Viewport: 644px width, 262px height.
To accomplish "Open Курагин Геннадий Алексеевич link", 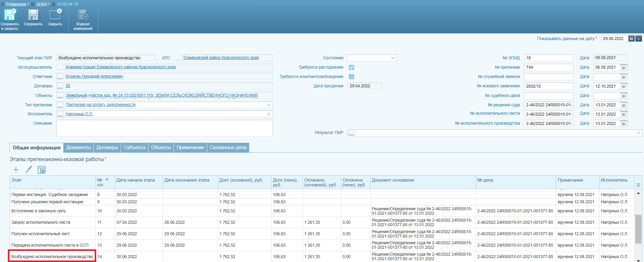I will tap(94, 76).
